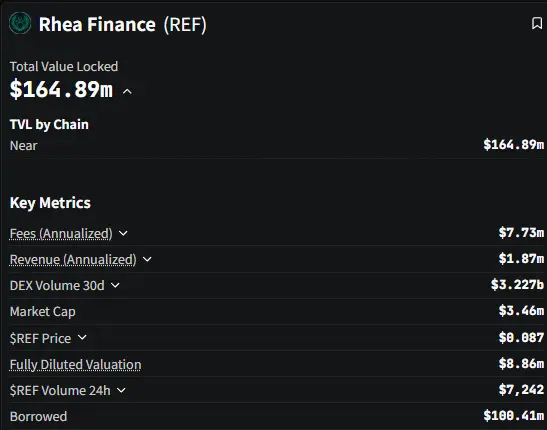Image resolution: width=547 pixels, height=430 pixels.
Task: Click the Borrowed row label
Action: pyautogui.click(x=38, y=416)
